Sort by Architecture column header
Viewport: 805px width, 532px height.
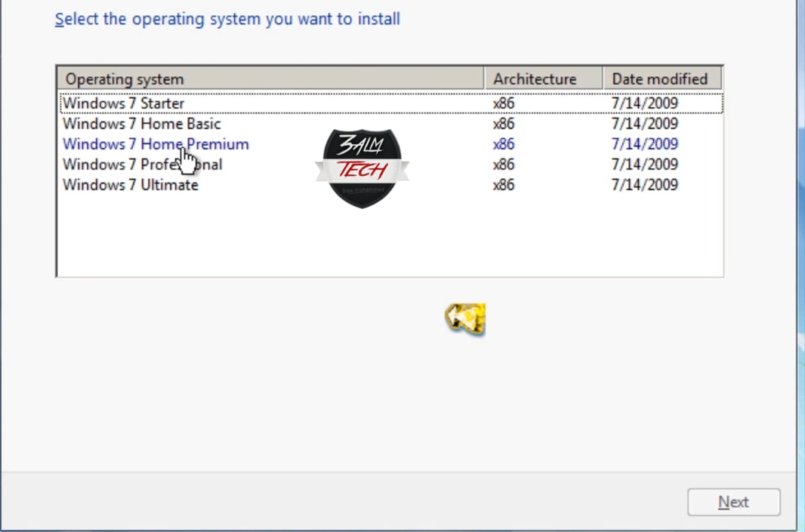click(544, 79)
